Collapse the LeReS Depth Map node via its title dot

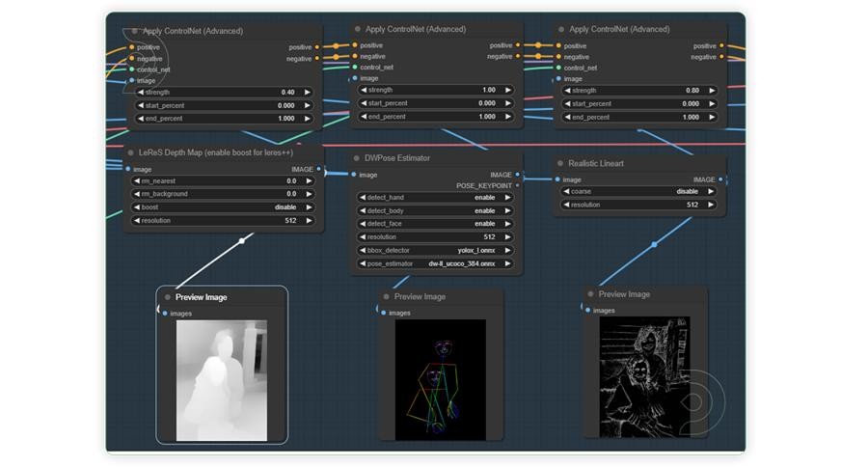[x=131, y=152]
